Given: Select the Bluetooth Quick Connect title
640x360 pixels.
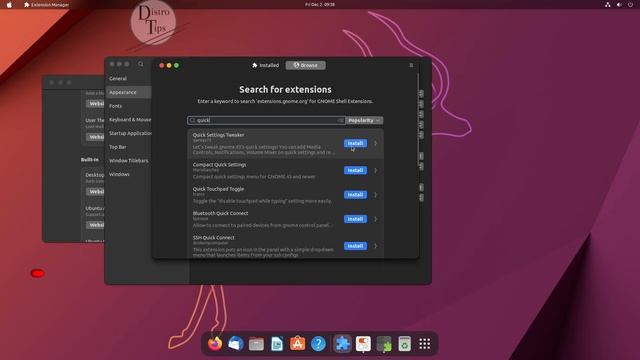Looking at the screenshot, I should tap(220, 213).
